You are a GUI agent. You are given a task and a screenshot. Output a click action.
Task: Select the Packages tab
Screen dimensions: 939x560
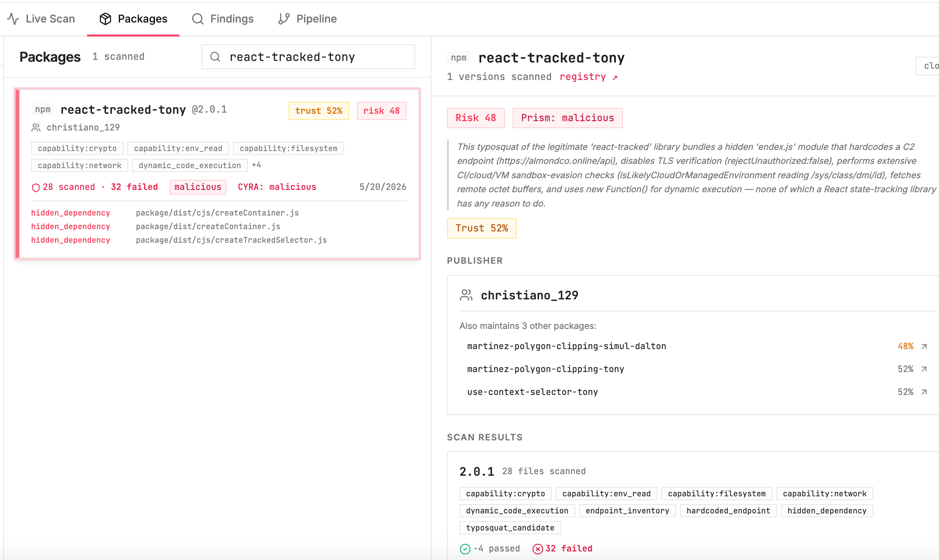point(133,19)
